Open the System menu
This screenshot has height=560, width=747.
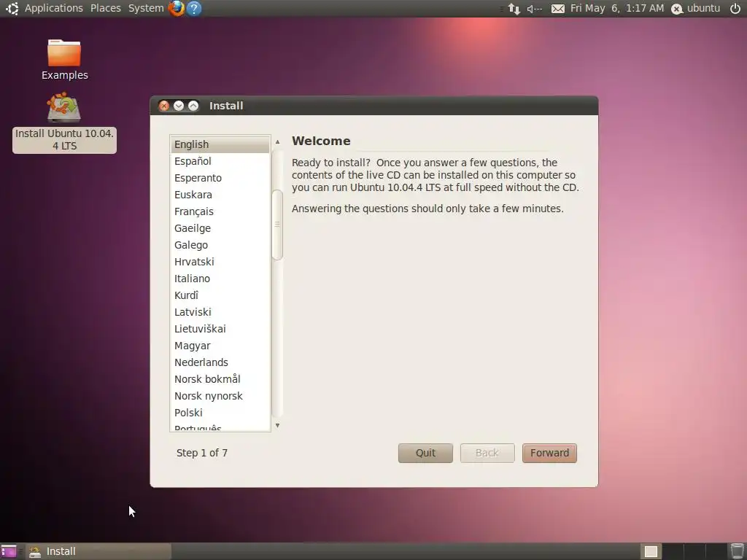pyautogui.click(x=146, y=8)
